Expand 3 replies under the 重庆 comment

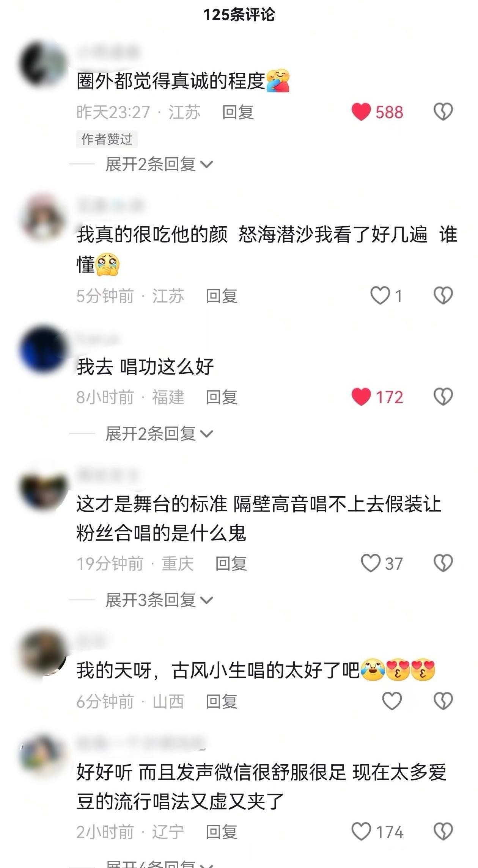click(159, 600)
